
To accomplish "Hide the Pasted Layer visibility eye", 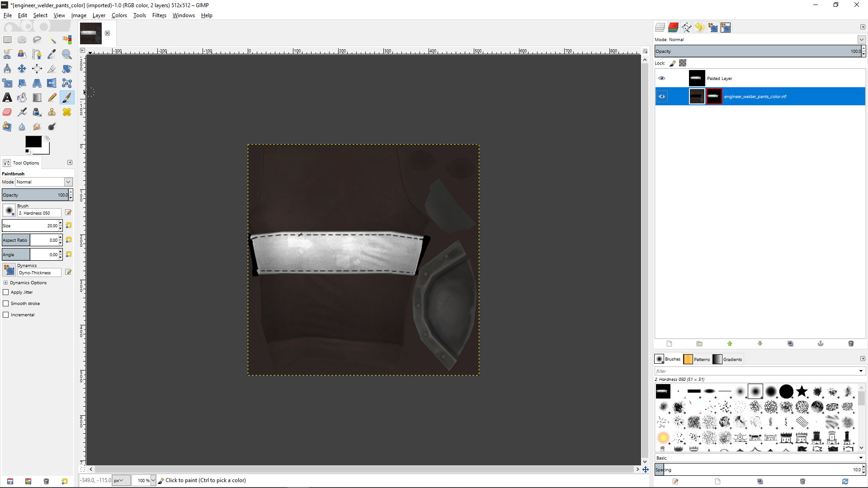I will click(661, 78).
